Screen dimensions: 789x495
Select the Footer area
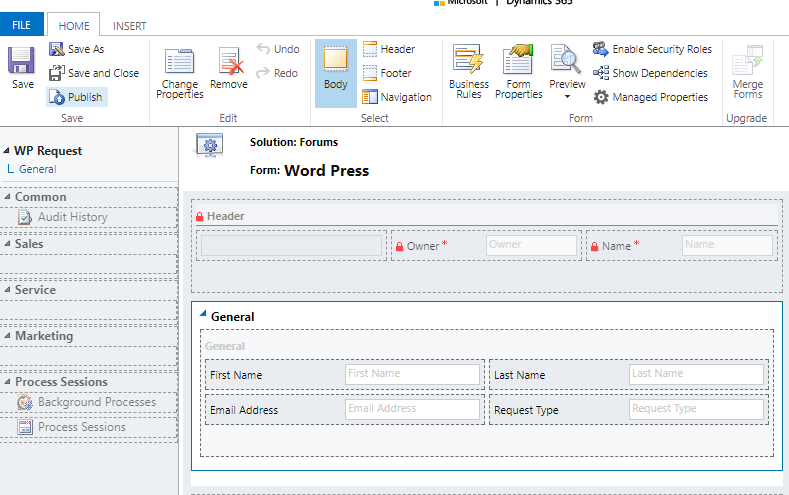click(x=387, y=73)
